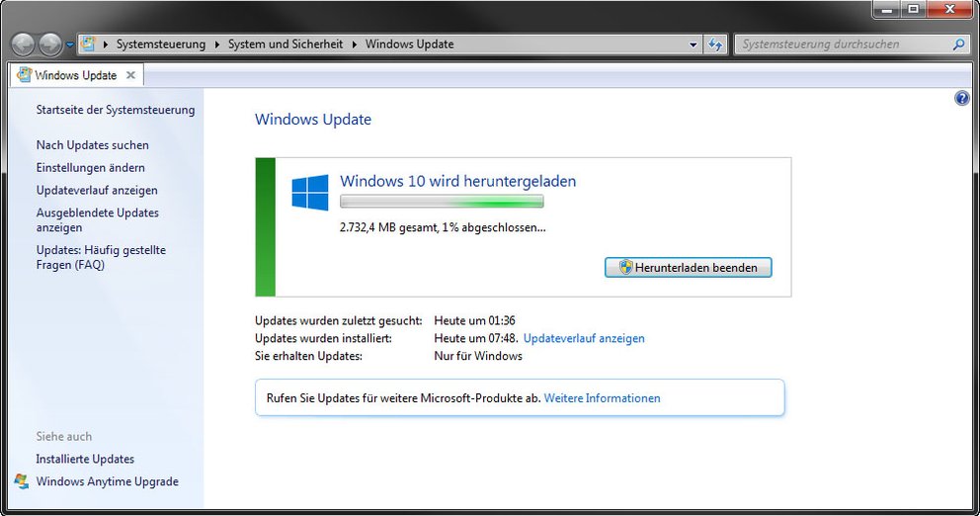
Task: Click Windows 10 wird heruntergeladen heading
Action: 458,181
